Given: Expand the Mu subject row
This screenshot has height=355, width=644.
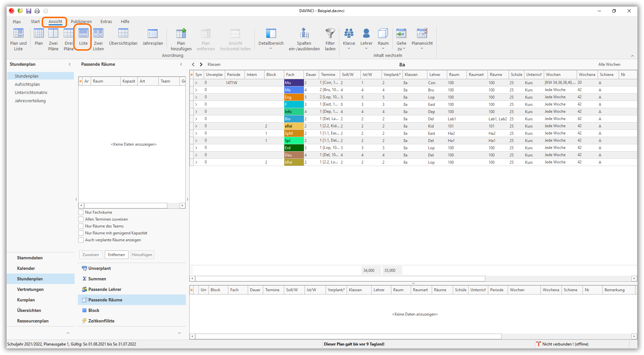Looking at the screenshot, I should click(196, 83).
